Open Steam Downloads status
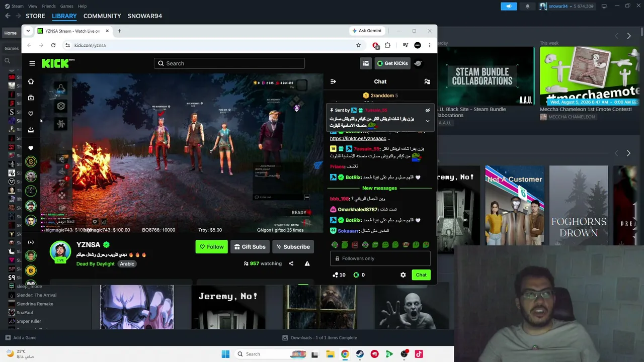Image resolution: width=644 pixels, height=362 pixels. point(319,338)
